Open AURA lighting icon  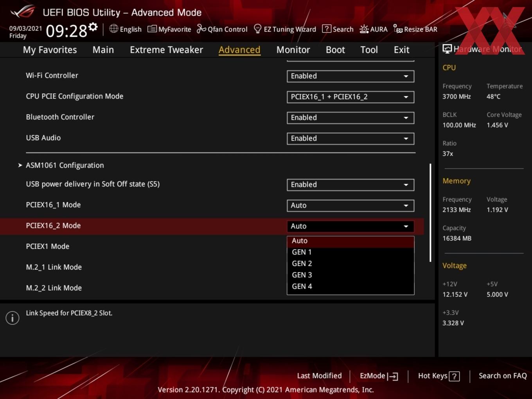364,29
